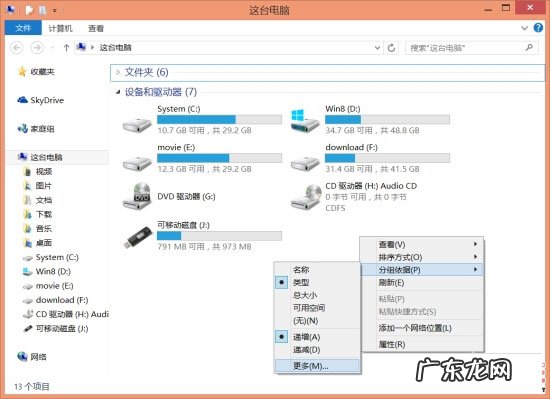Image resolution: width=550 pixels, height=399 pixels.
Task: Group by 名称 in submenu
Action: [x=301, y=270]
